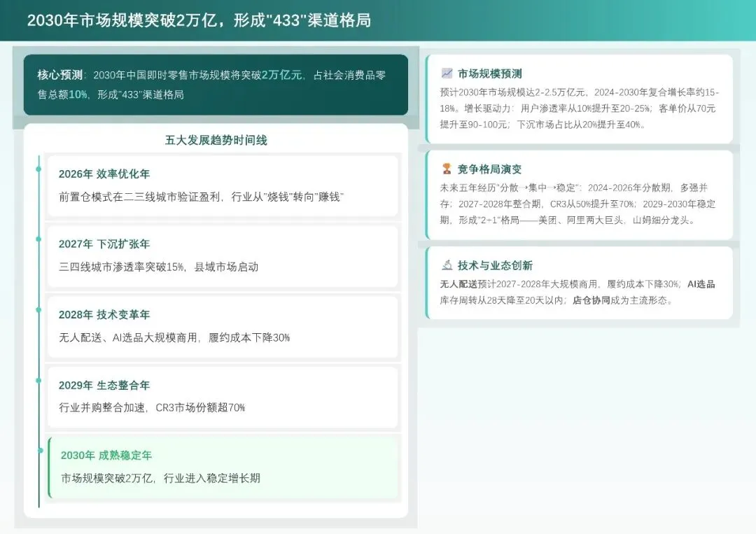Click the highlighted 2万亿元 figure

click(x=282, y=75)
